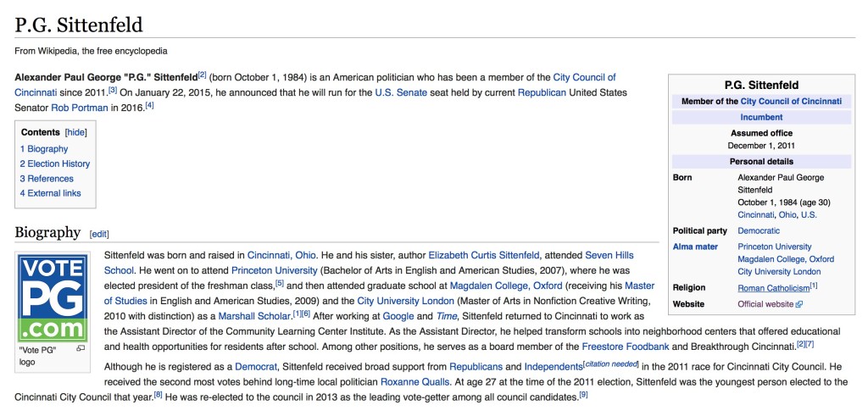Screen dimensions: 868x416
Task: Open Magdalen College, Oxford link in Biography
Action: pos(506,286)
